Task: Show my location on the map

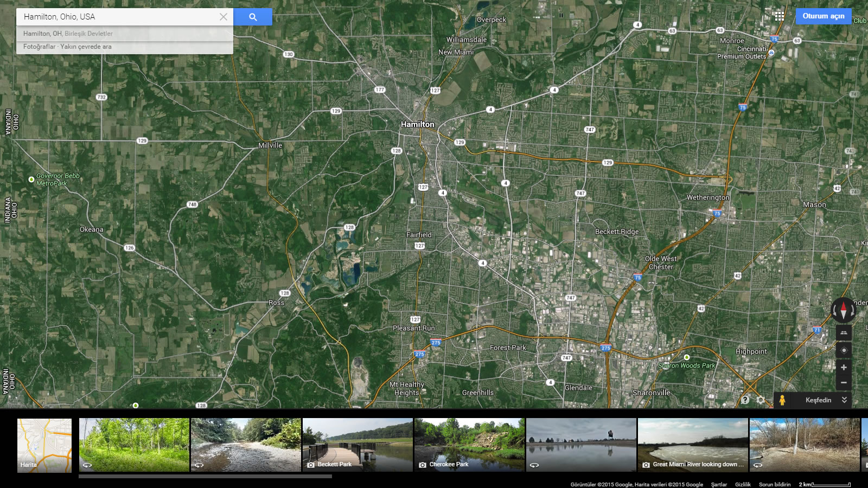Action: point(844,350)
